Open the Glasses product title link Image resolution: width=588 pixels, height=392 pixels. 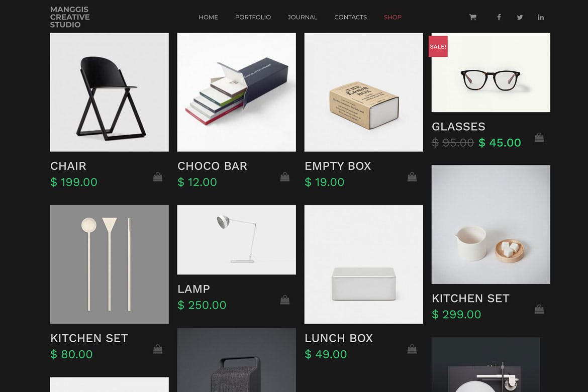[x=458, y=127]
